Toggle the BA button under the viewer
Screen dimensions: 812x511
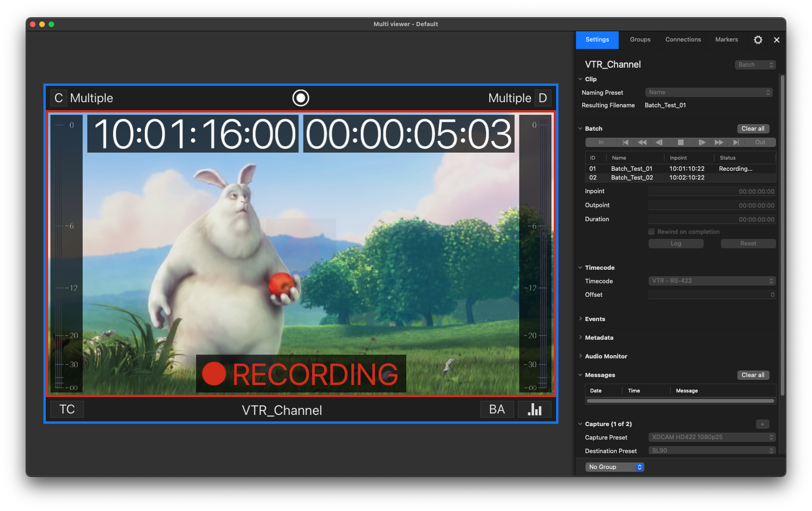point(497,409)
